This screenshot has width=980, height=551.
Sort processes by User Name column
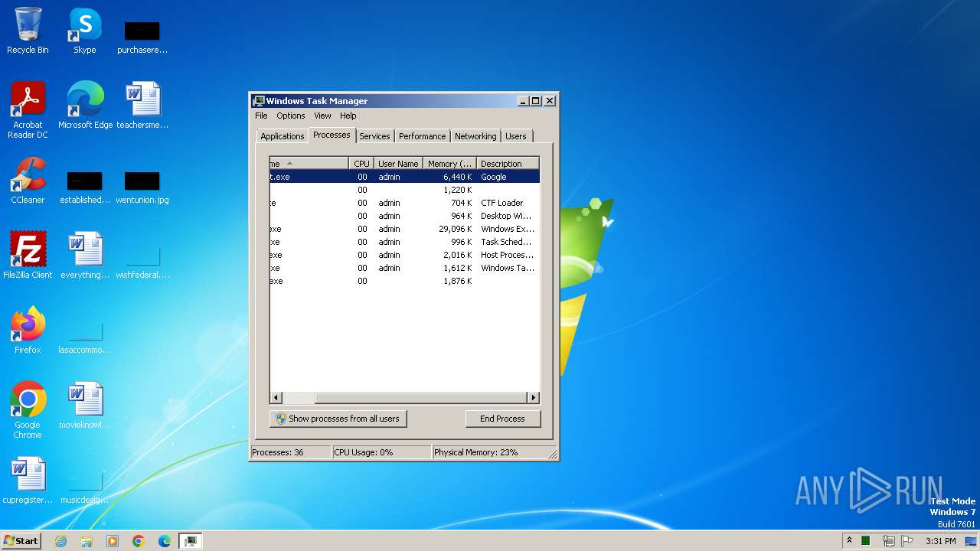[398, 163]
